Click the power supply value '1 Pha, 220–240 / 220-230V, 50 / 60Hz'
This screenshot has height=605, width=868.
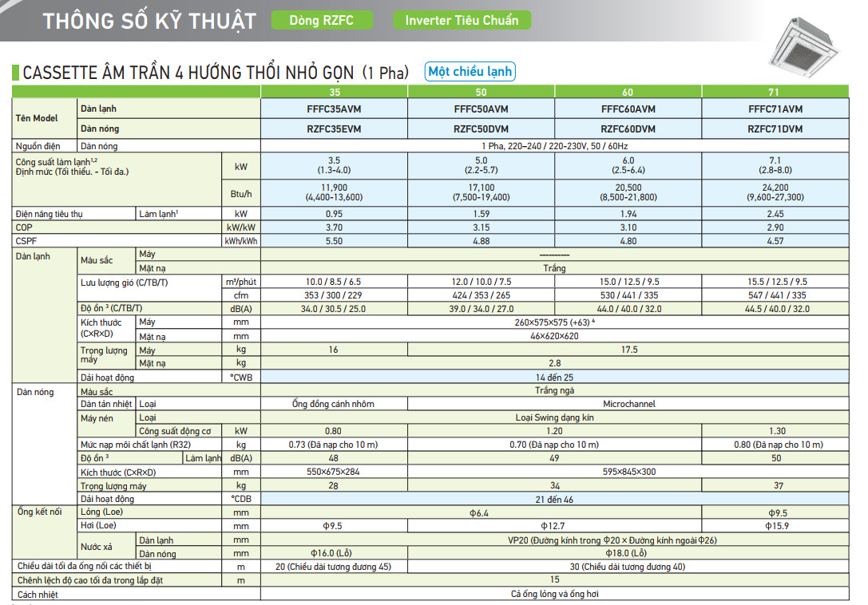click(x=555, y=146)
